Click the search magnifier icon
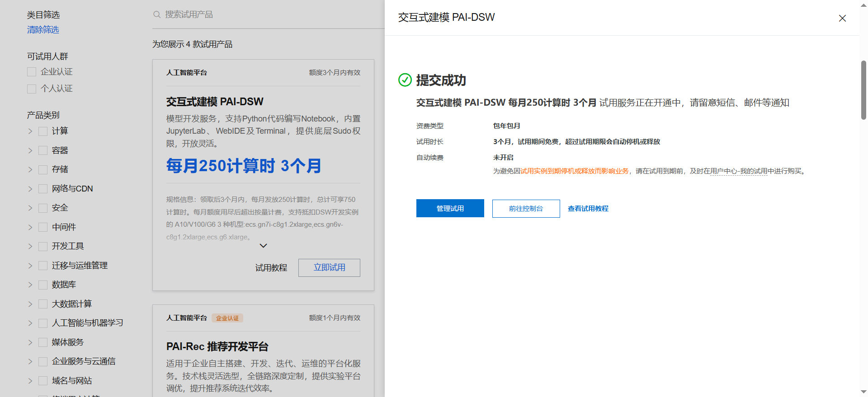The image size is (868, 397). coord(157,14)
